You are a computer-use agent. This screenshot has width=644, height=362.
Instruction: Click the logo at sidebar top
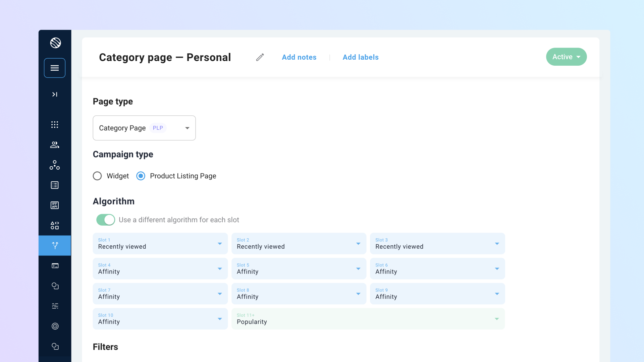pos(55,43)
